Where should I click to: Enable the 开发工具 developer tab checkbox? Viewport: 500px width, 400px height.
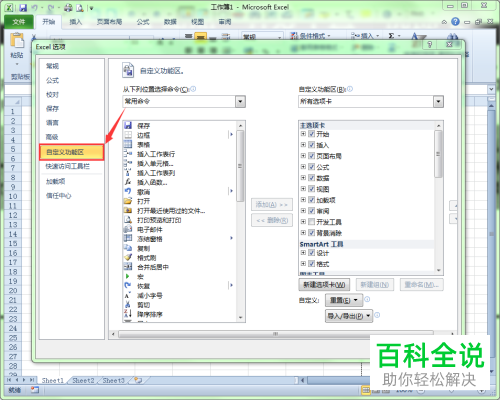312,222
